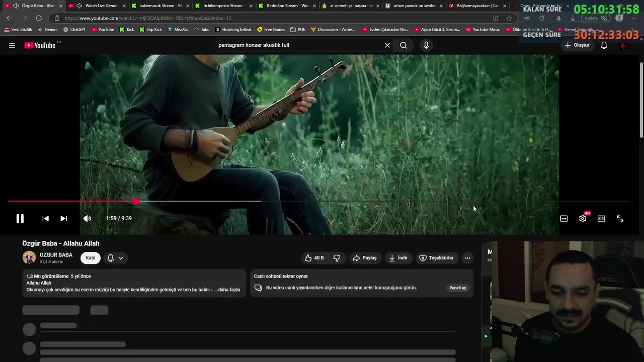Send thanks with Teşekkürler button
644x362 pixels.
(x=436, y=258)
